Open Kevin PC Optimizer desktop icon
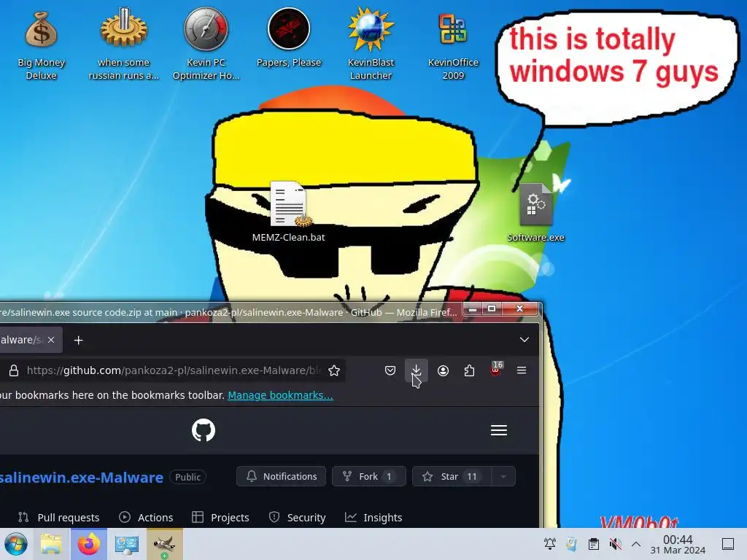Screen dimensions: 747x560 coord(206,45)
